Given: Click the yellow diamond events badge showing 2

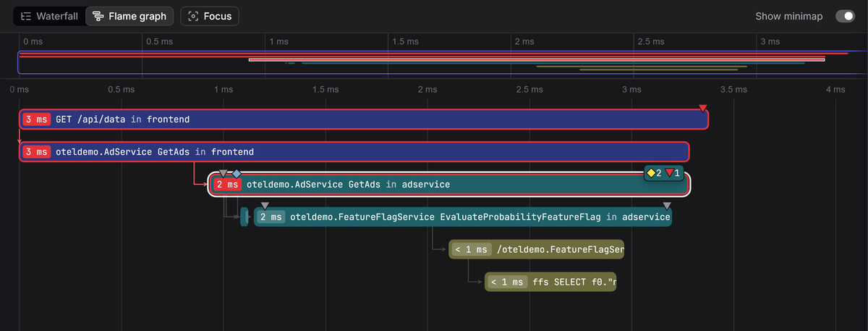Looking at the screenshot, I should [x=654, y=173].
